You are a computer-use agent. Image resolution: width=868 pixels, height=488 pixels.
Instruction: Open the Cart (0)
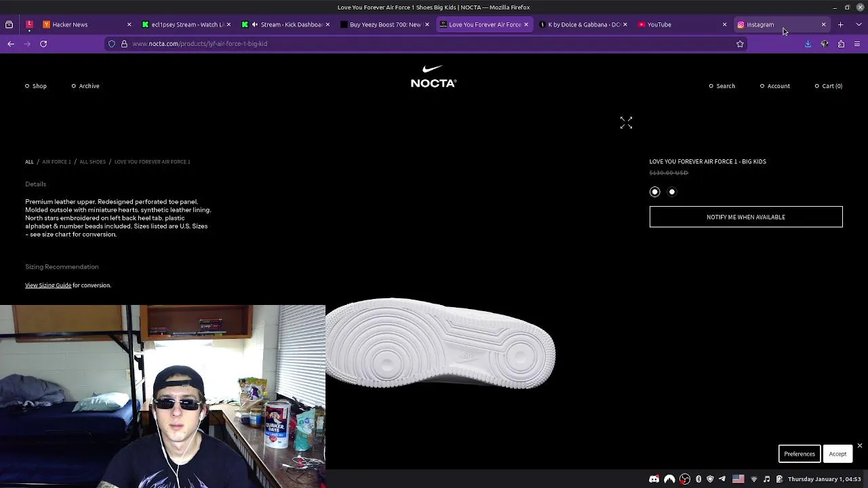(829, 86)
